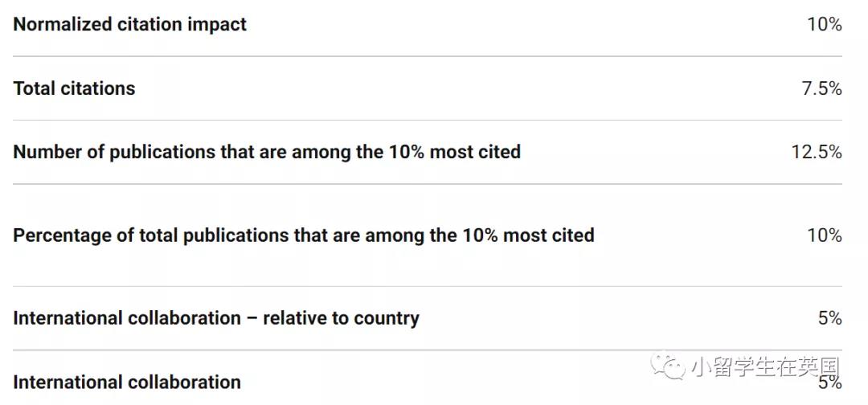This screenshot has height=405, width=868.
Task: Click the divider line under Normalized citation impact
Action: point(428,56)
